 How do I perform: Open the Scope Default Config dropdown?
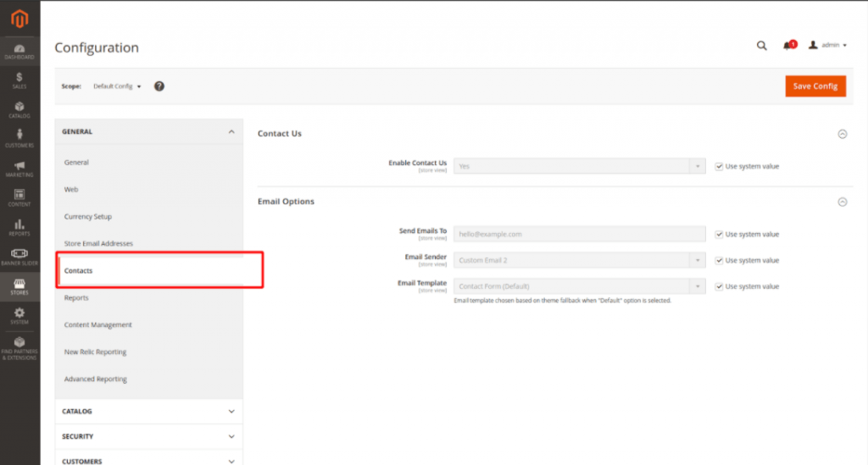pos(117,86)
